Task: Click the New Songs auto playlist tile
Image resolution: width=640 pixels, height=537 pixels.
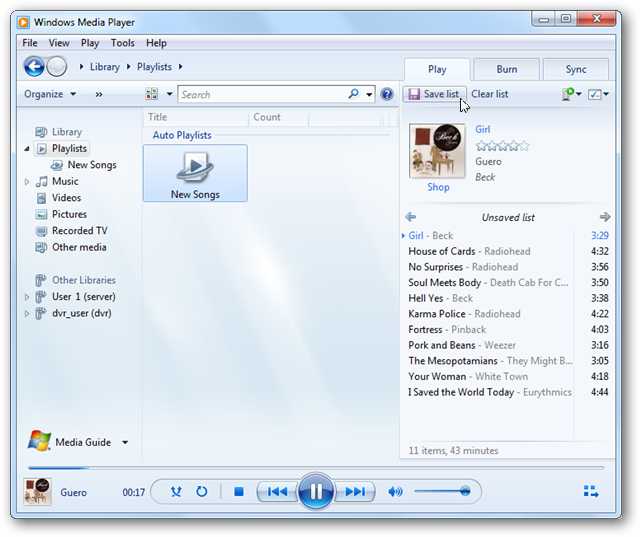Action: tap(195, 173)
